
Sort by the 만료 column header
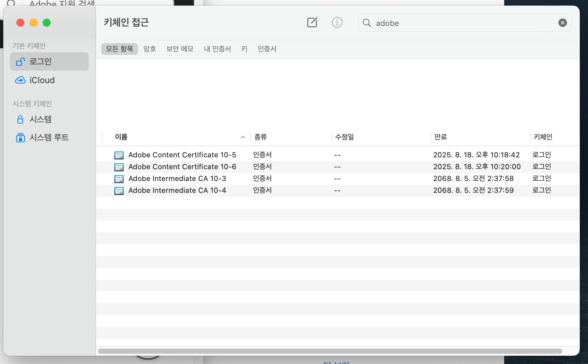tap(480, 137)
